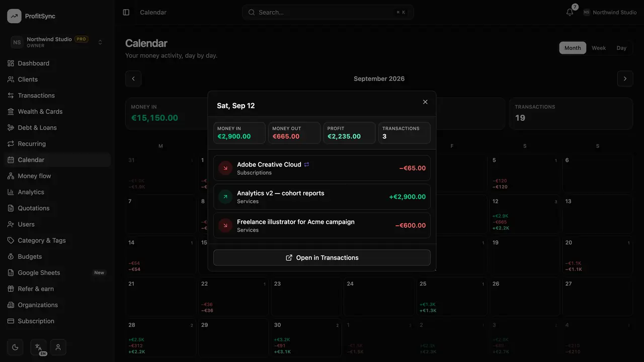
Task: Go to the previous month
Action: (133, 78)
